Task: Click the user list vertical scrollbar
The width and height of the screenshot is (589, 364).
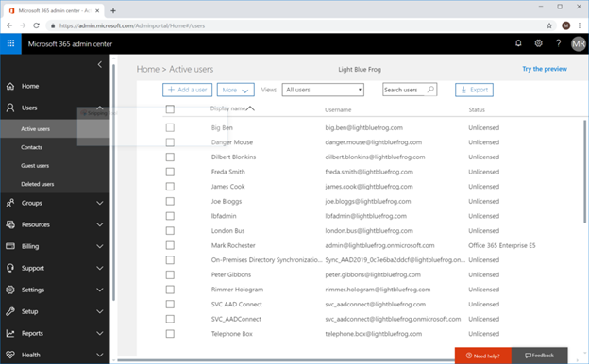Action: pyautogui.click(x=584, y=172)
